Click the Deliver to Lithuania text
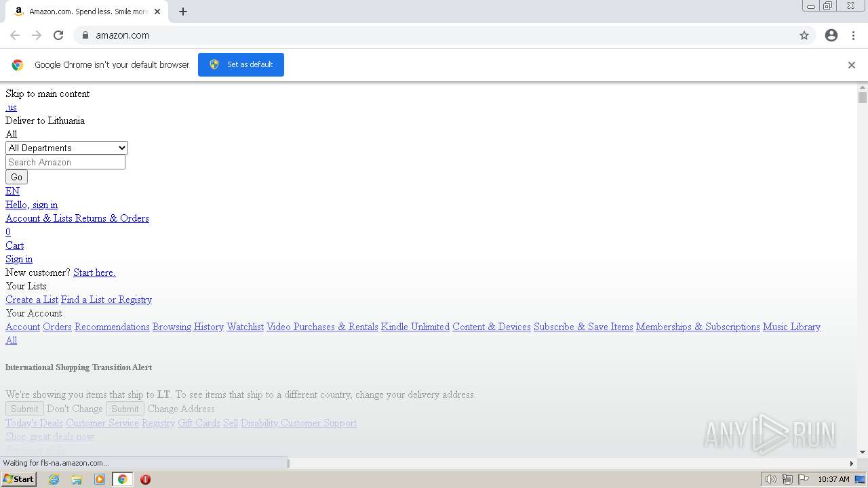This screenshot has height=488, width=868. click(x=45, y=121)
